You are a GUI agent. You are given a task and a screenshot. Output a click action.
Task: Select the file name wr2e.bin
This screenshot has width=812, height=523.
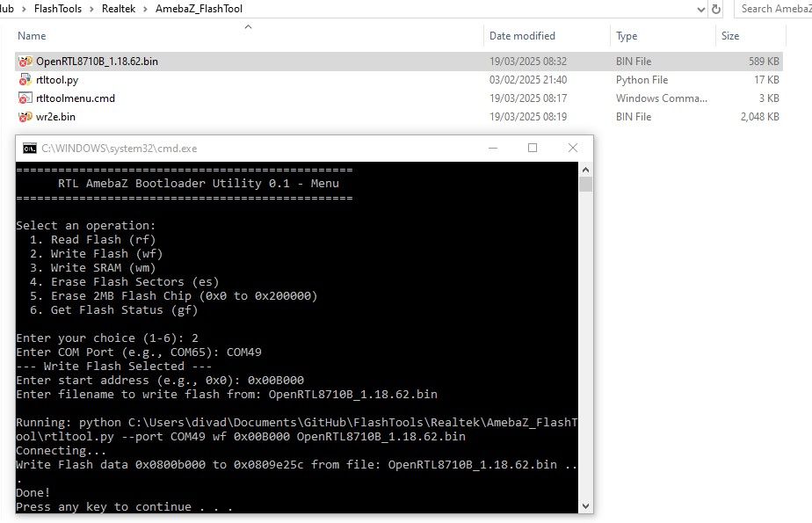(x=55, y=117)
